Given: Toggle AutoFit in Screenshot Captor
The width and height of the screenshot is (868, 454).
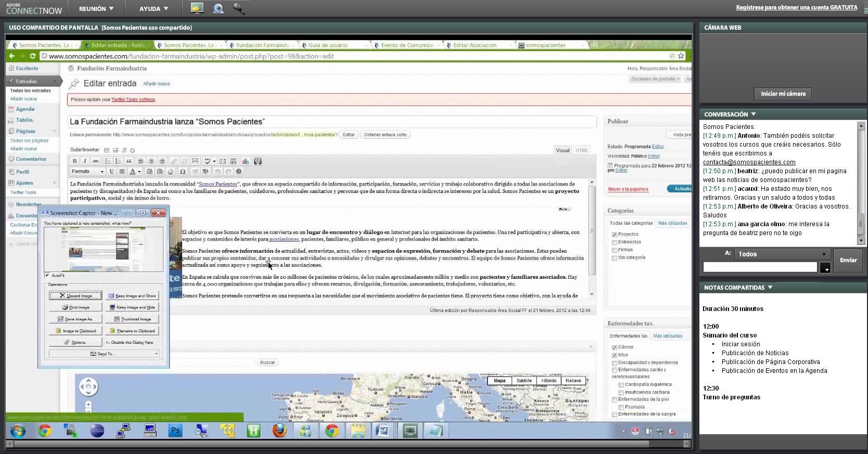Looking at the screenshot, I should [x=47, y=276].
